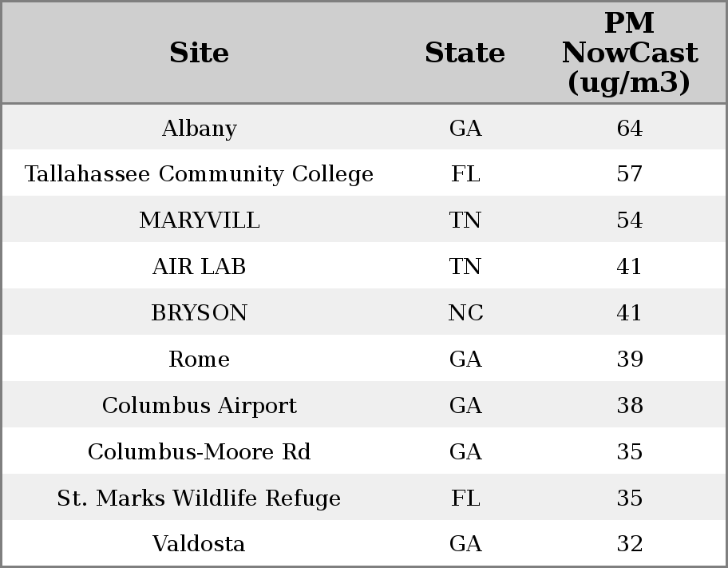Select the Albany site cell

click(x=199, y=128)
